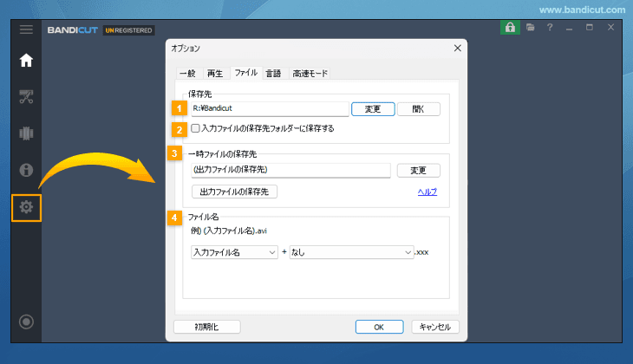Image resolution: width=633 pixels, height=364 pixels.
Task: Select the 言語 tab
Action: point(273,73)
